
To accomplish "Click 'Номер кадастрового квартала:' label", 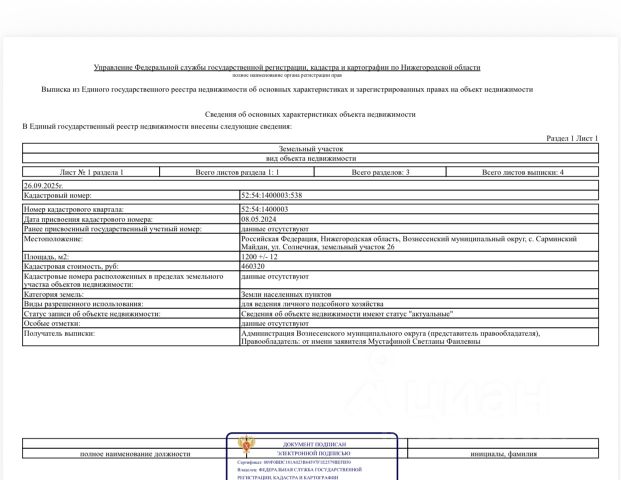I will (74, 209).
